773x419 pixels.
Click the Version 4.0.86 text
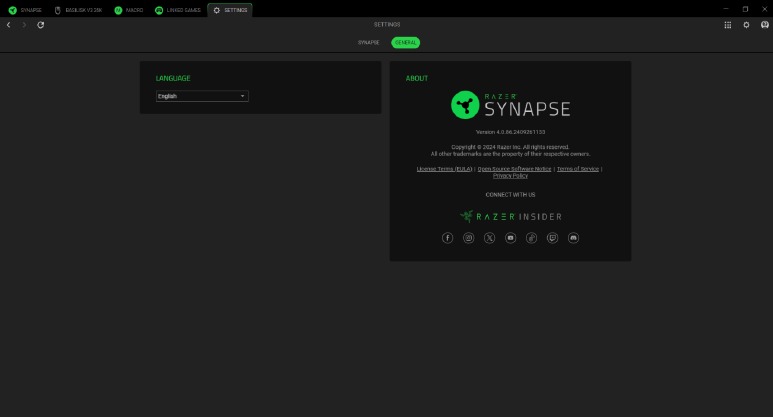510,132
